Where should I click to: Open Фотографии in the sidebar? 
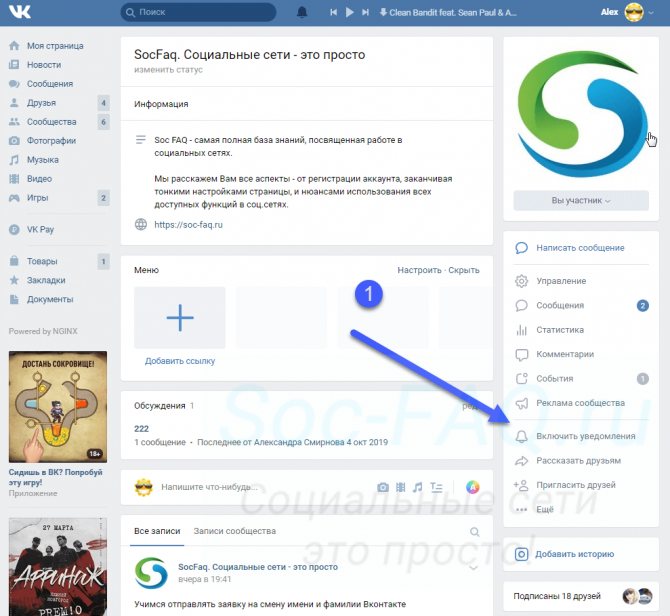tap(51, 141)
